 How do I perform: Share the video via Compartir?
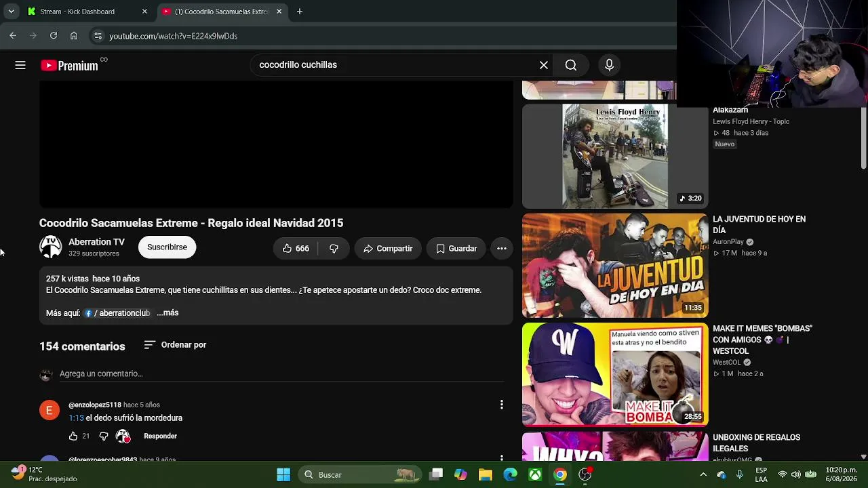click(388, 248)
